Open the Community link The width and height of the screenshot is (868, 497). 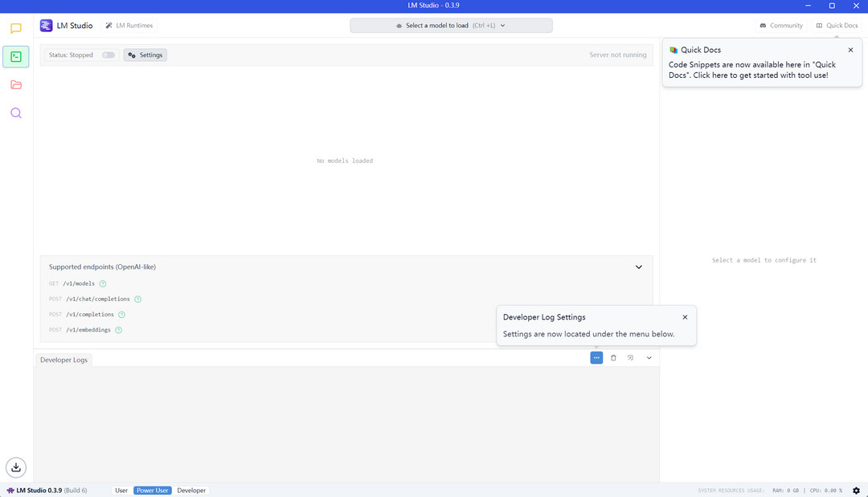point(781,26)
